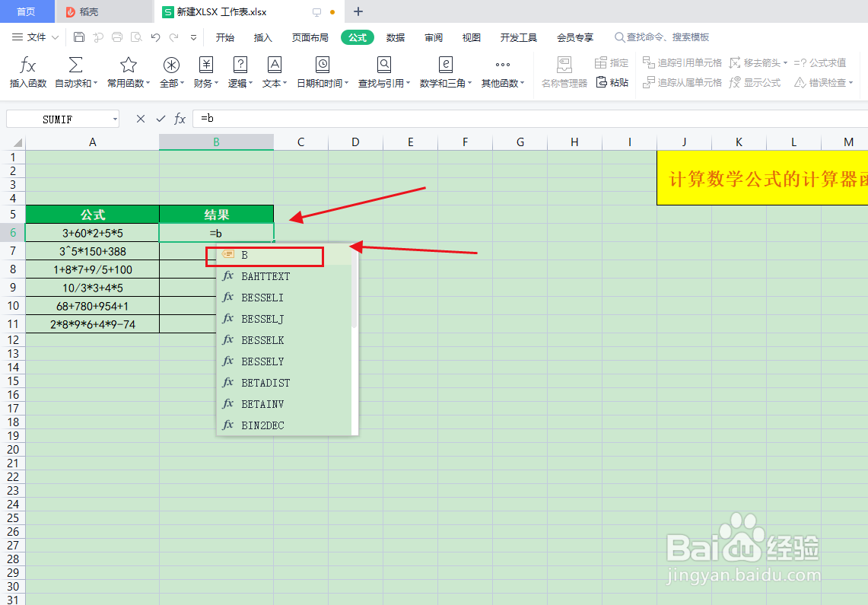868x605 pixels.
Task: Click into the formula bar input
Action: click(x=529, y=119)
